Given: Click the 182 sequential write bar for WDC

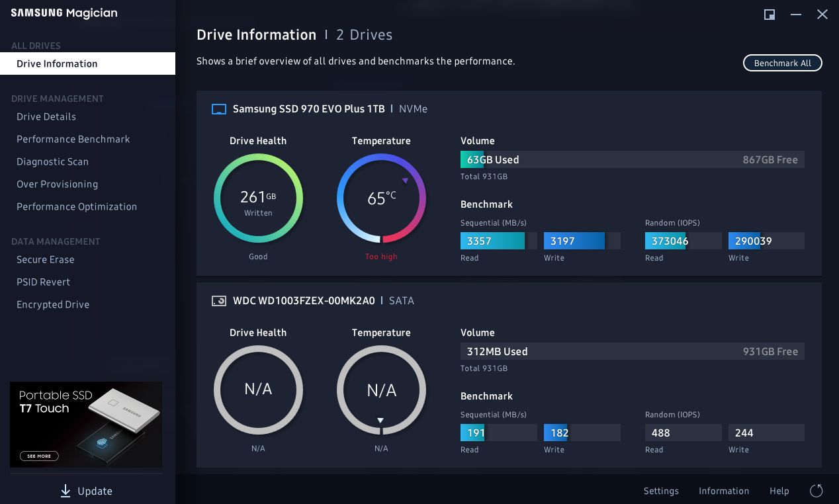Looking at the screenshot, I should pyautogui.click(x=582, y=433).
